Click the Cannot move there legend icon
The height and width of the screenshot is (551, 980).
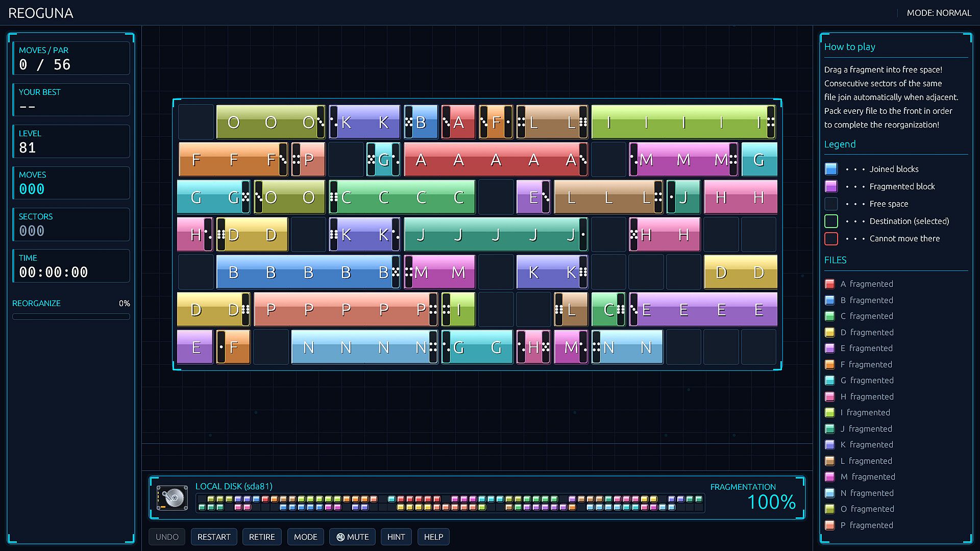tap(831, 238)
